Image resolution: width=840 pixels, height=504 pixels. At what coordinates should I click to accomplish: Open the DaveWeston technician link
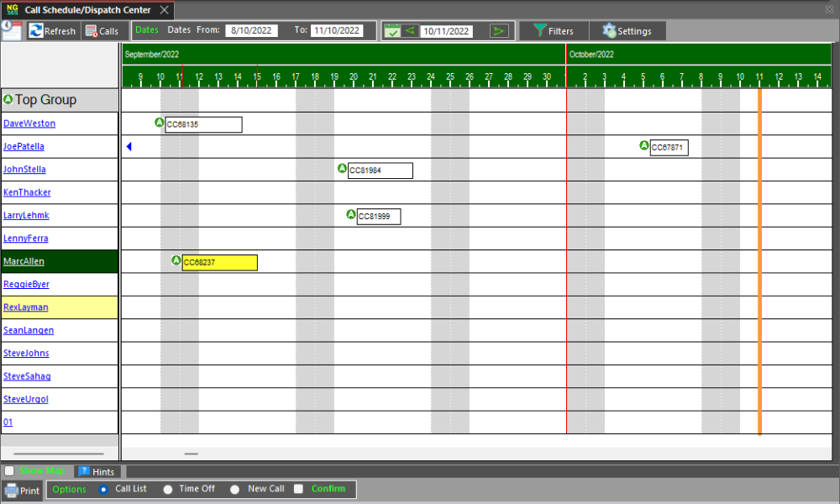29,123
